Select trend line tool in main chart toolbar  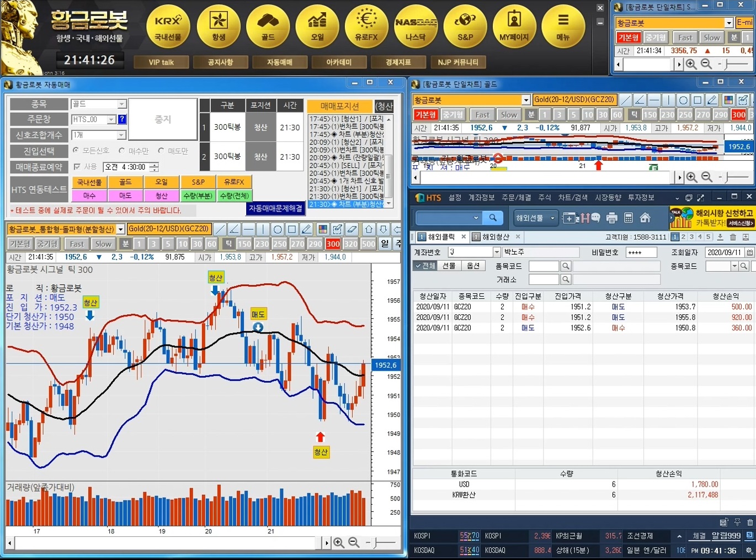click(220, 229)
